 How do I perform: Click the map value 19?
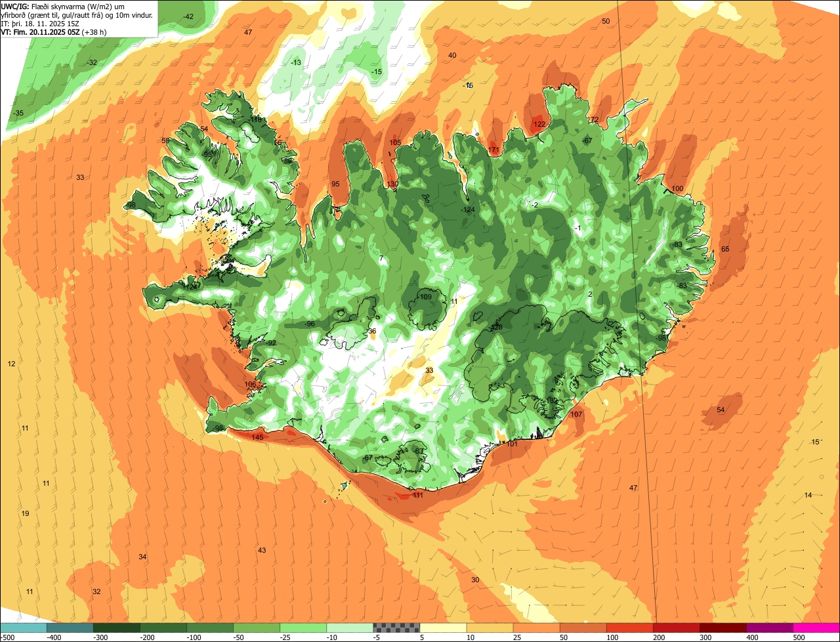point(25,513)
